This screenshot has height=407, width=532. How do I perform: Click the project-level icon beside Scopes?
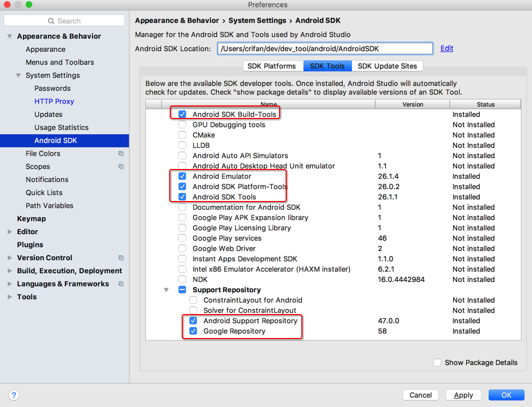[x=121, y=167]
